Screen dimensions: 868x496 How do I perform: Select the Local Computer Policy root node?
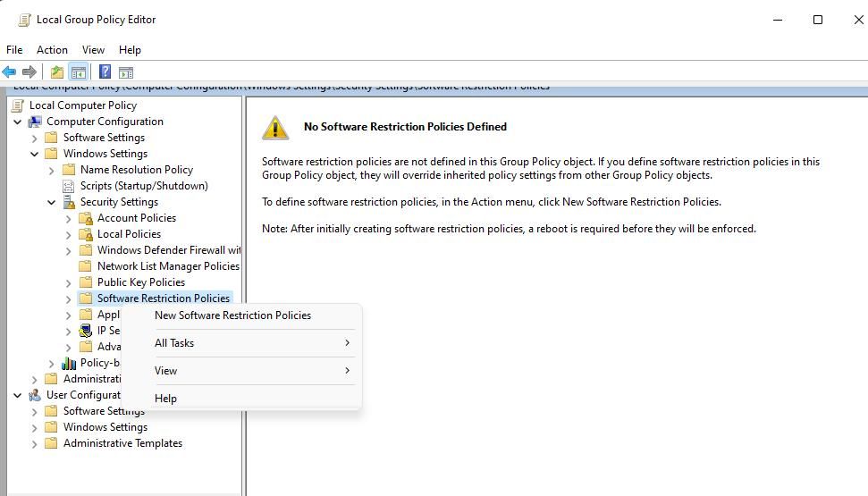point(83,105)
